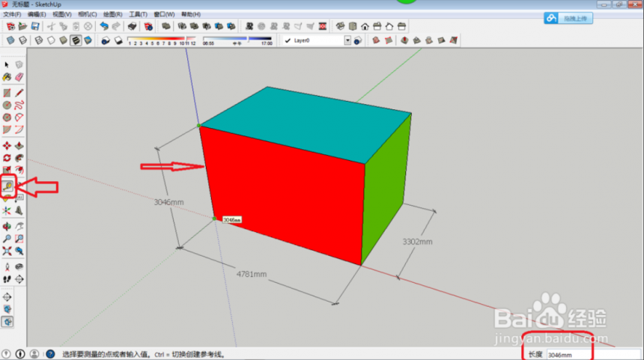Click the geo-location status bar icon
The image size is (644, 360).
[6, 354]
